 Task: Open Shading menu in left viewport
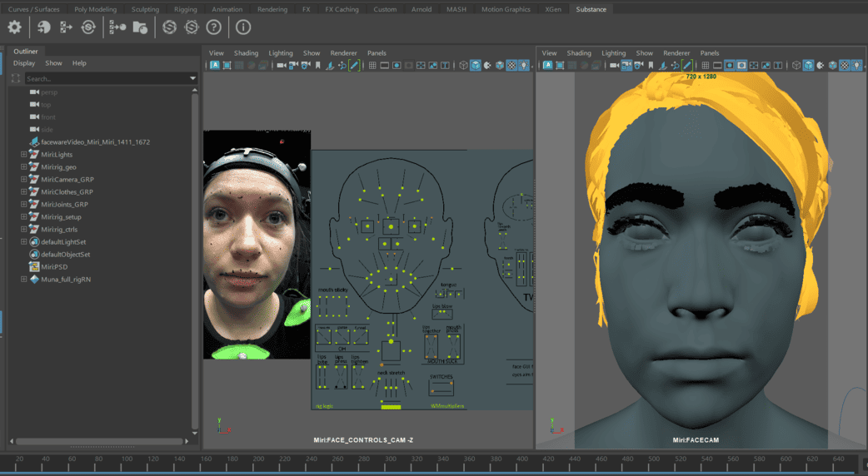(246, 53)
